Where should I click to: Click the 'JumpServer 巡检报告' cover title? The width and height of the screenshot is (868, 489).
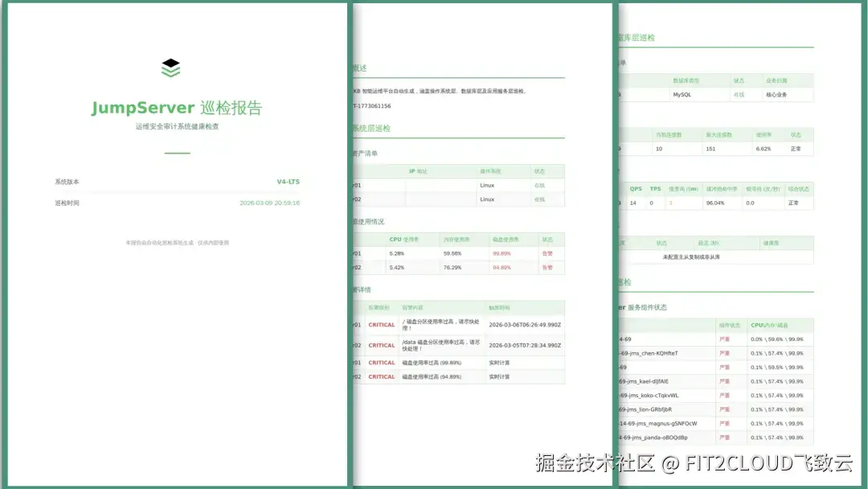pyautogui.click(x=177, y=108)
